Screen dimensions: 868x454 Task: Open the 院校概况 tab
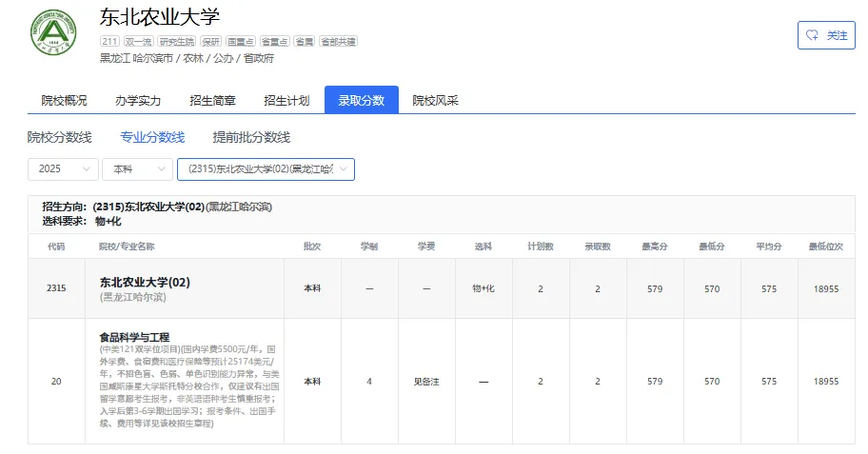click(64, 100)
